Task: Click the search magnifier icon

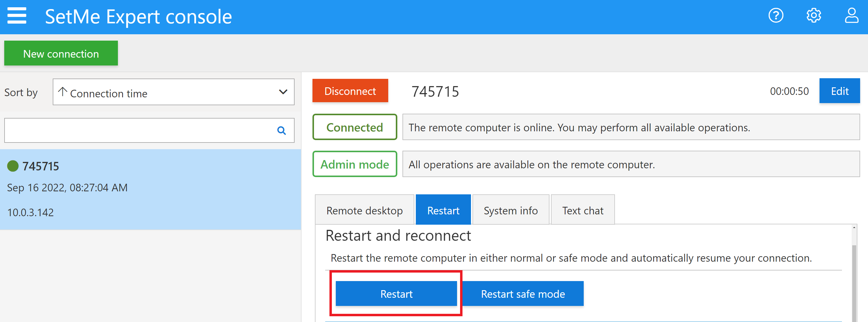Action: click(282, 130)
